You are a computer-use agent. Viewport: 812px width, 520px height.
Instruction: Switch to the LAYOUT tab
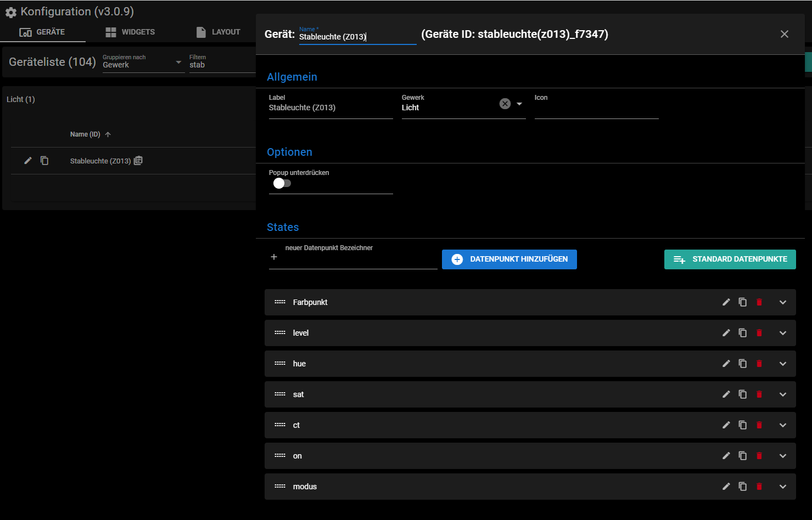(219, 32)
